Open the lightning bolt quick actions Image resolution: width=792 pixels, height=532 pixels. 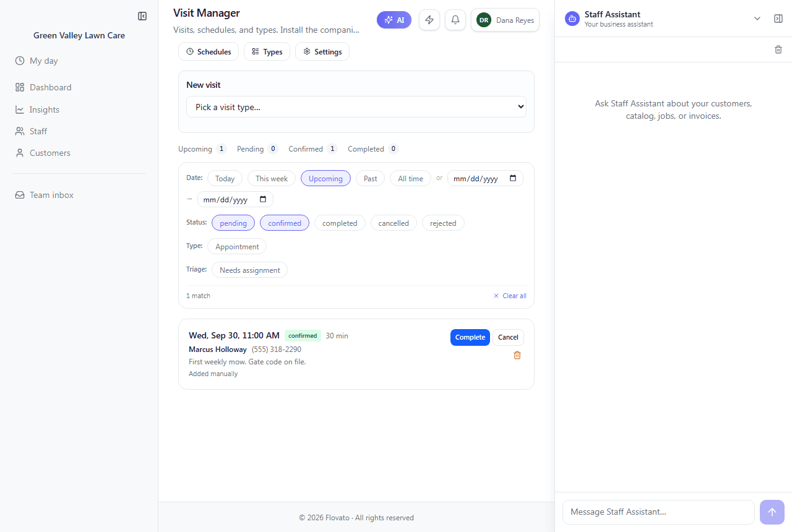(x=429, y=20)
